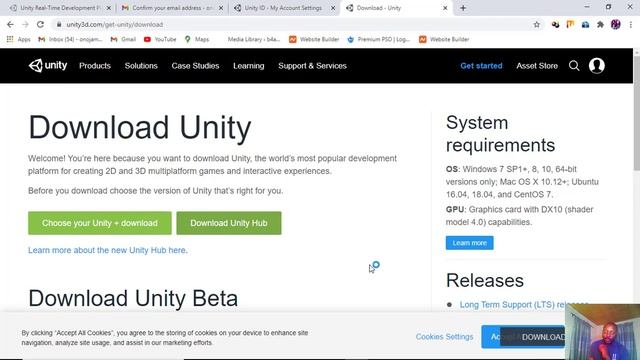Screen dimensions: 640x360
Task: Open the Premium PSD bookmark
Action: [378, 39]
